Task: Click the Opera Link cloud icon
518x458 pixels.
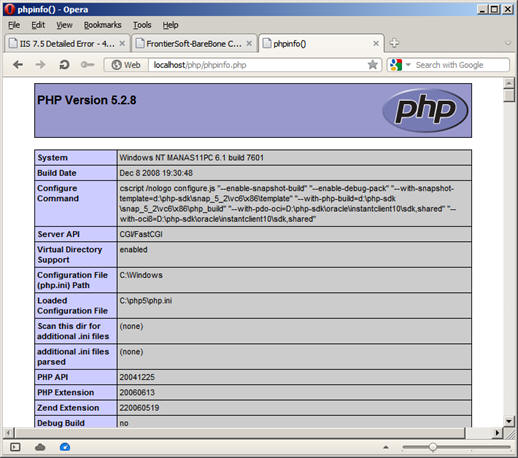Action: pos(40,447)
